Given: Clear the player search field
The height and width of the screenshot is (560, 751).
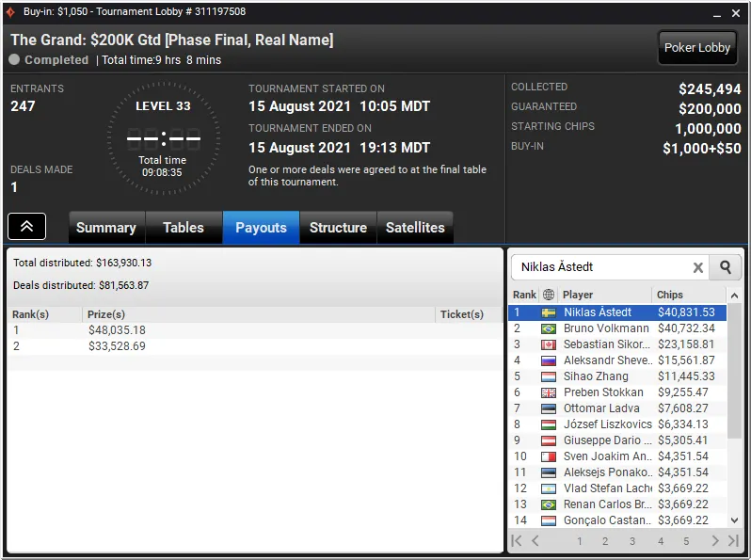Looking at the screenshot, I should (698, 268).
